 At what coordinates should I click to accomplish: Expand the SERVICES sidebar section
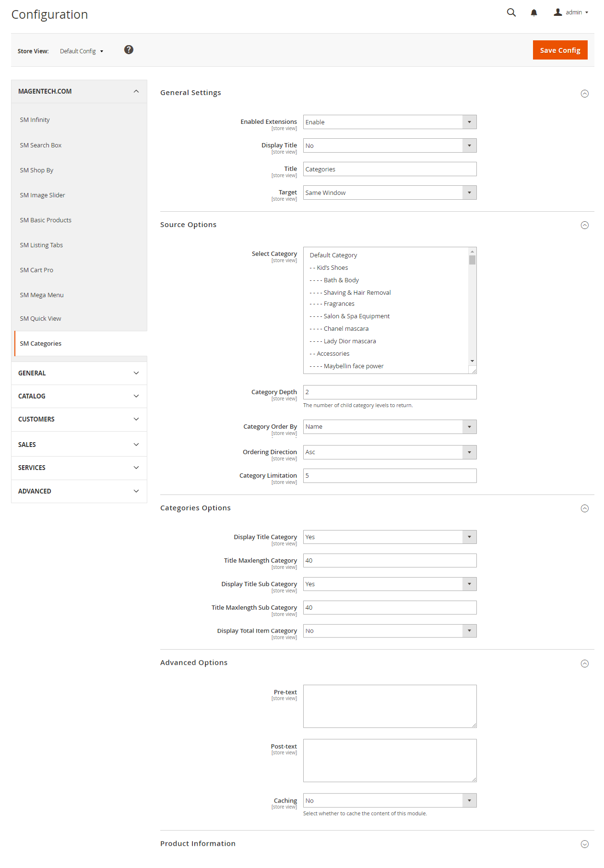coord(79,468)
